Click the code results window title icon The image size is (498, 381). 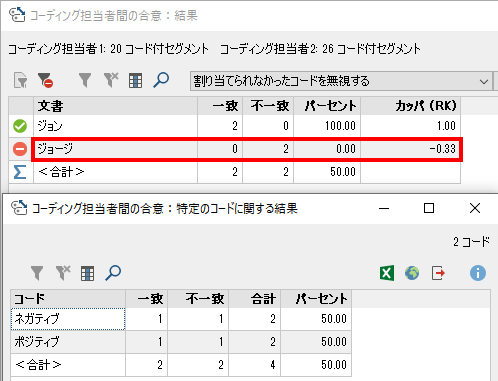[19, 208]
